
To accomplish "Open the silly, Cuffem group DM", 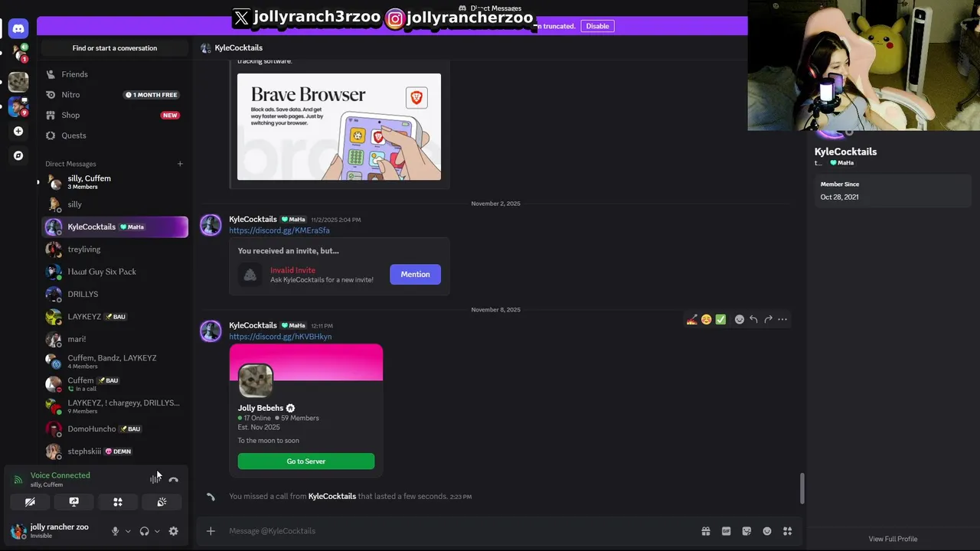I will point(115,182).
